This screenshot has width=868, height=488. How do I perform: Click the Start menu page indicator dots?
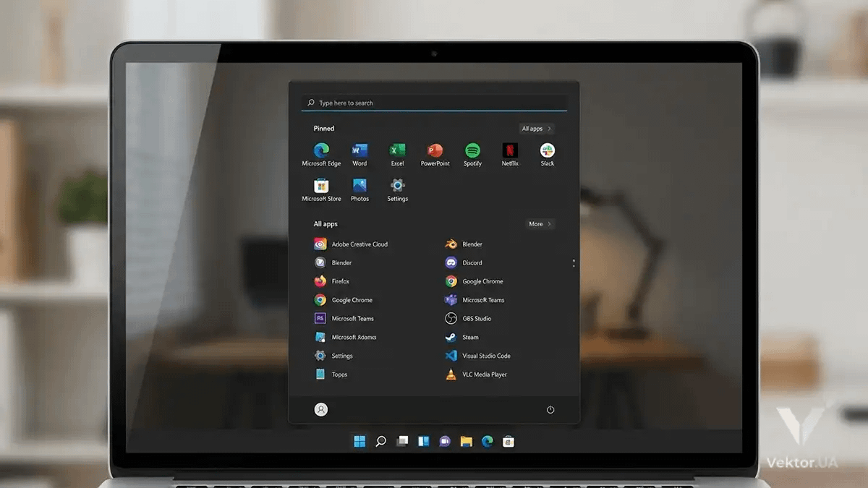[574, 263]
